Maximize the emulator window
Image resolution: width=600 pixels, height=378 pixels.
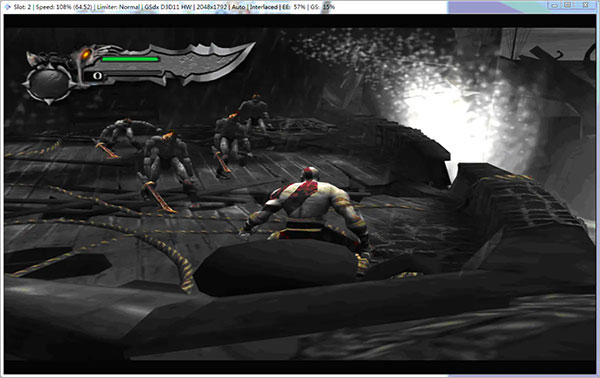point(568,5)
